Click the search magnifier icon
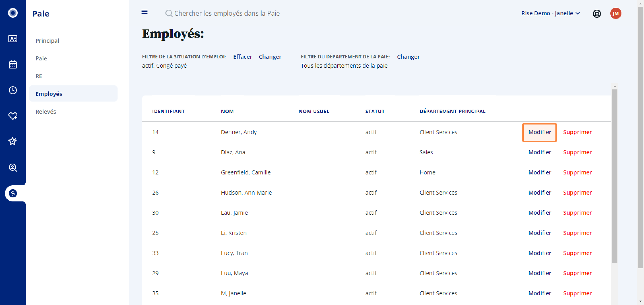This screenshot has width=644, height=305. pos(169,13)
